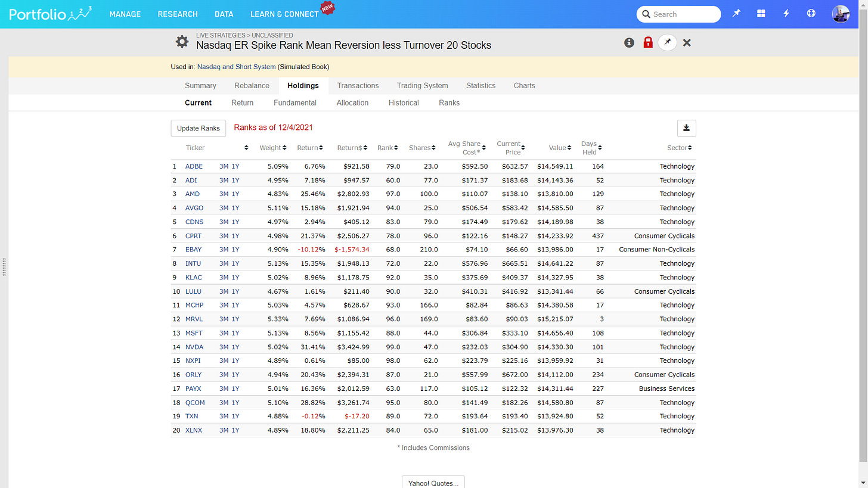Click the info circle icon
Image resolution: width=868 pixels, height=488 pixels.
[629, 43]
